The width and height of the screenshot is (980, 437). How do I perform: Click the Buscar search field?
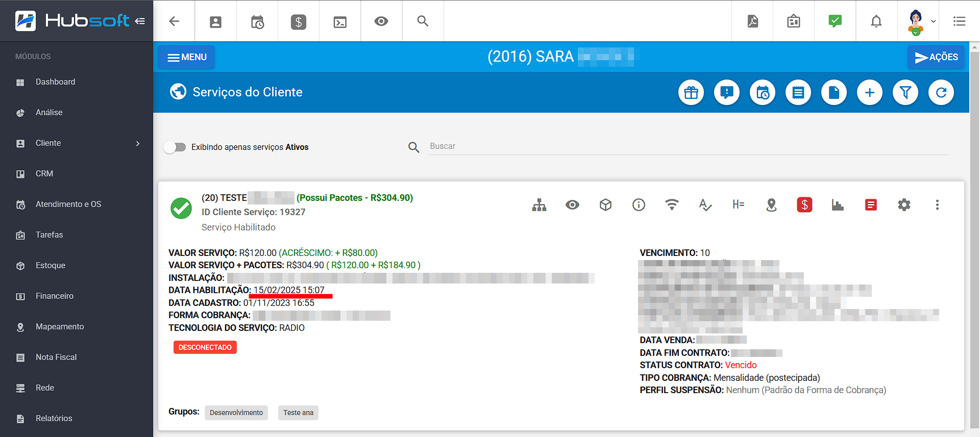pyautogui.click(x=688, y=146)
